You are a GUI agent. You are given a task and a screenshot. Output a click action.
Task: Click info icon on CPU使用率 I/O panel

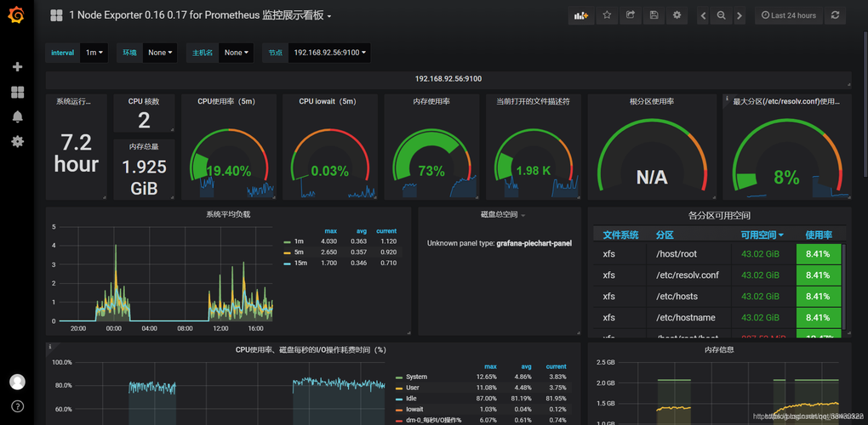pyautogui.click(x=50, y=347)
